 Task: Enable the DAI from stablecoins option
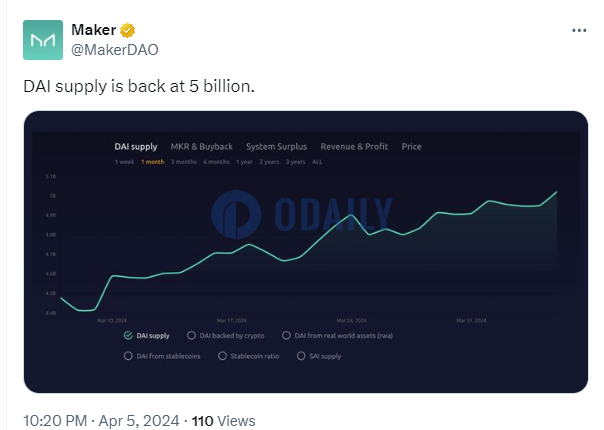128,356
